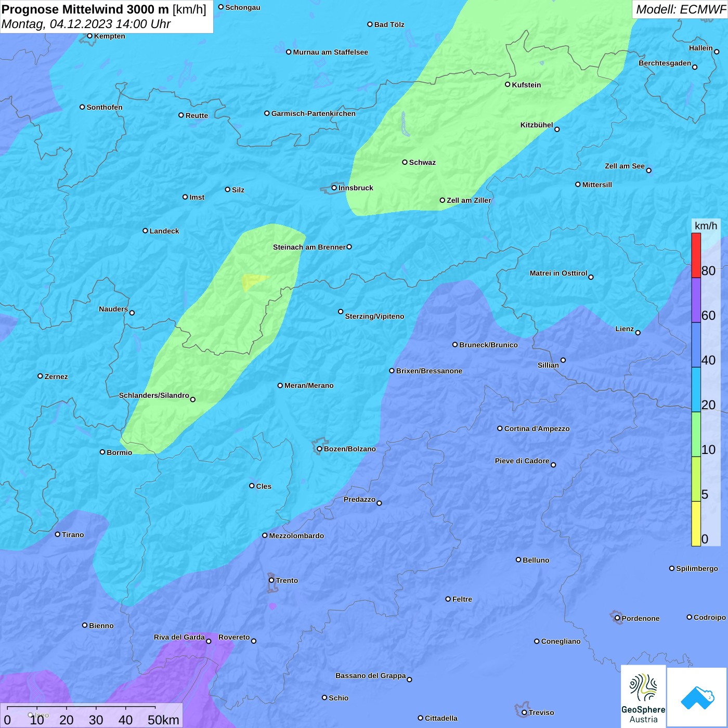The width and height of the screenshot is (728, 728).
Task: Click the Schongau label
Action: pos(242,7)
